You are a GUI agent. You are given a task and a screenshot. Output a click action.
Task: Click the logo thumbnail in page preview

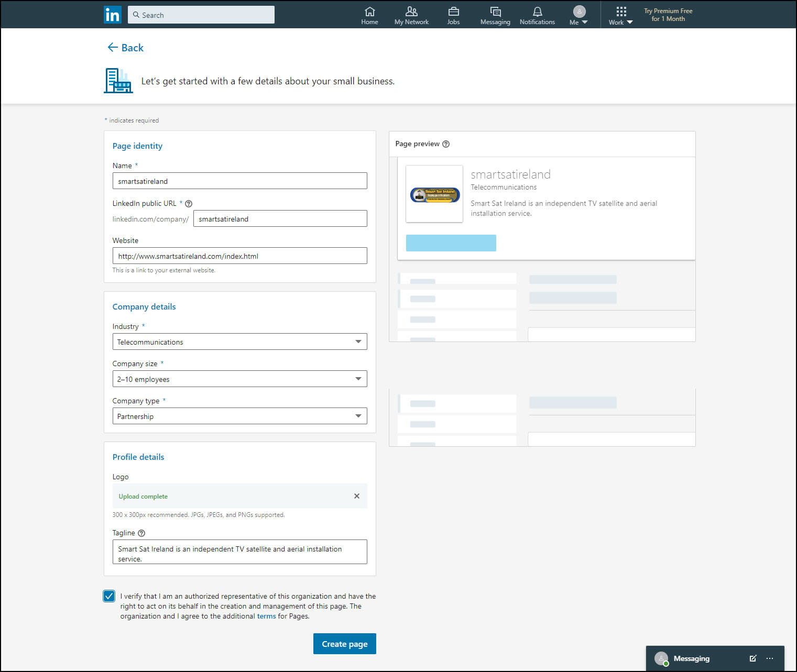(x=434, y=194)
